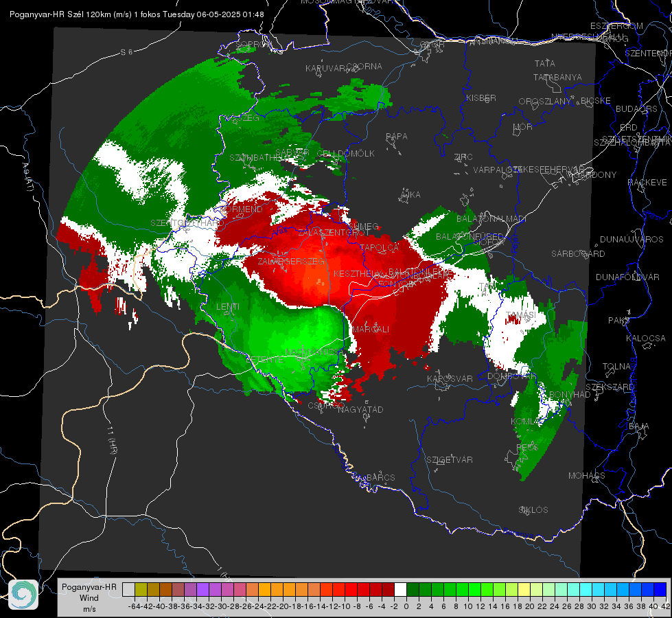Click the blue 'Vas' county label

click(x=280, y=230)
